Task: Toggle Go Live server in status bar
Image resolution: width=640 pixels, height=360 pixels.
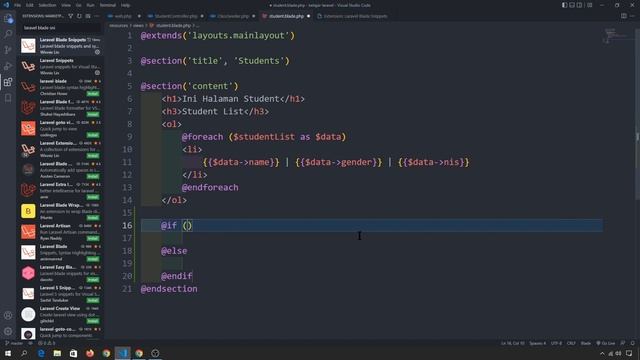Action: click(605, 344)
